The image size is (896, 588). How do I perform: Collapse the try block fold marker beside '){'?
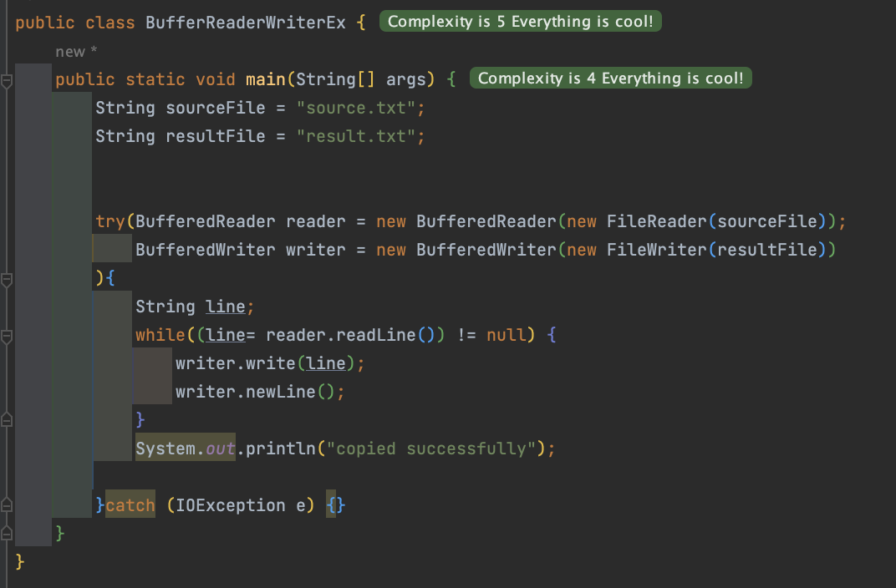7,281
